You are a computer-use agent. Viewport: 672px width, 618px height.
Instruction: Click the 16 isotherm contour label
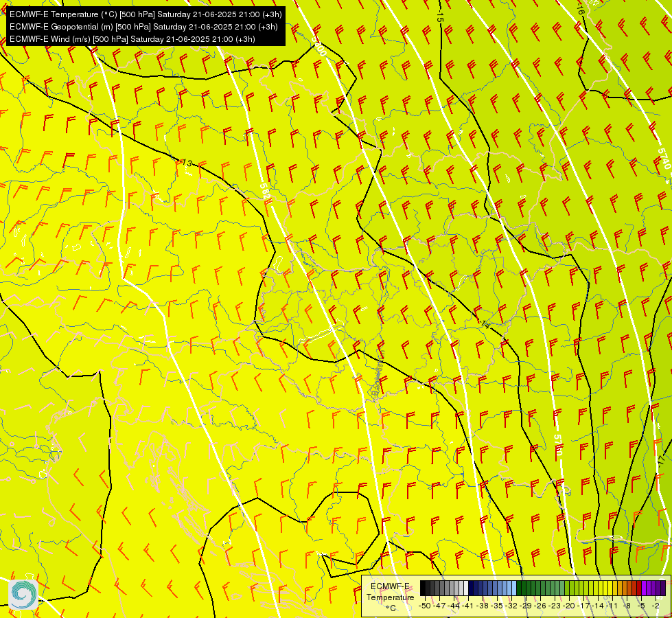[580, 10]
